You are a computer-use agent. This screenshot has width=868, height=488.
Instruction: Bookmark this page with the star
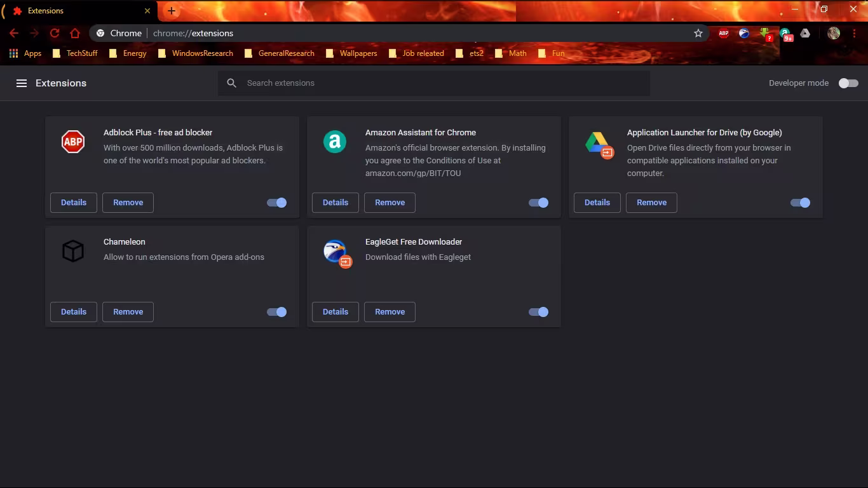[698, 33]
